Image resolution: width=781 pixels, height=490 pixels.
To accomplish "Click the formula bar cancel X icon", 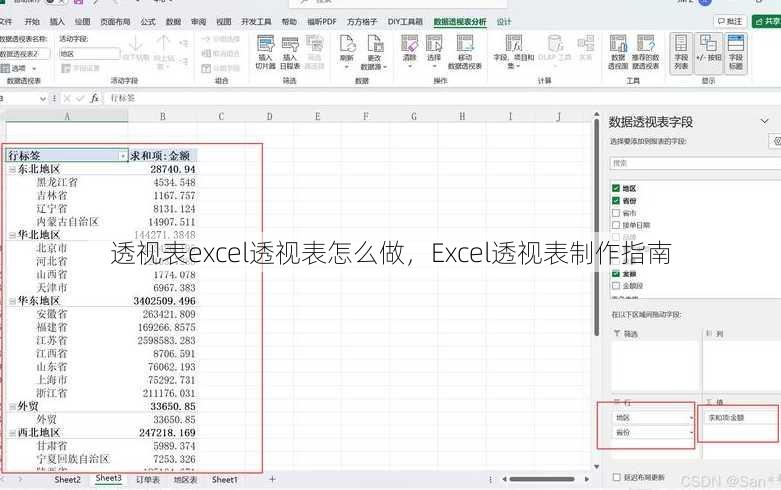I will pyautogui.click(x=67, y=98).
